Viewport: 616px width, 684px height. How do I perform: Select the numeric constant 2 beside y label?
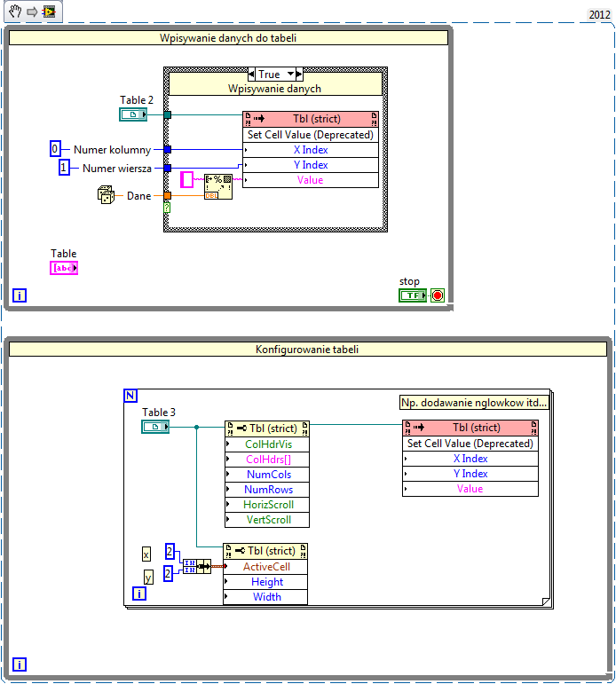[168, 573]
